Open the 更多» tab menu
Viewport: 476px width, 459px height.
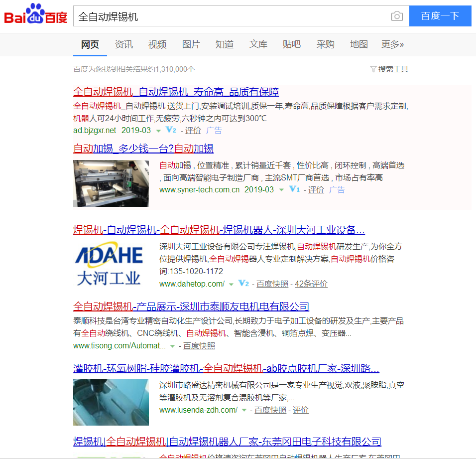[392, 44]
